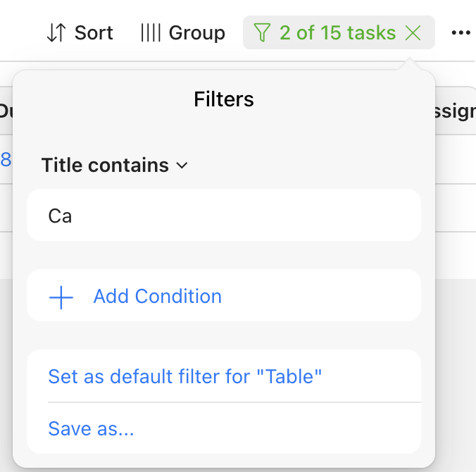The image size is (476, 472).
Task: Click the Group columns icon
Action: [150, 33]
